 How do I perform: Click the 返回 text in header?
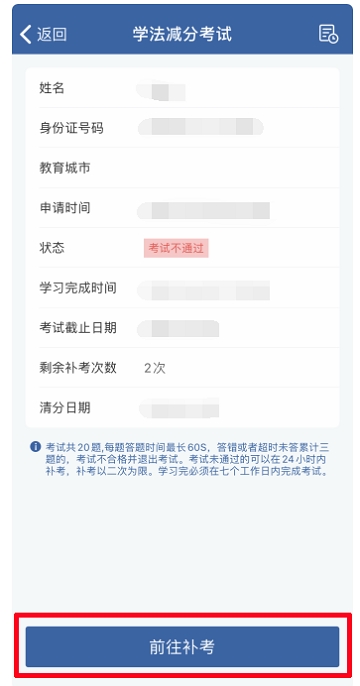tap(52, 34)
